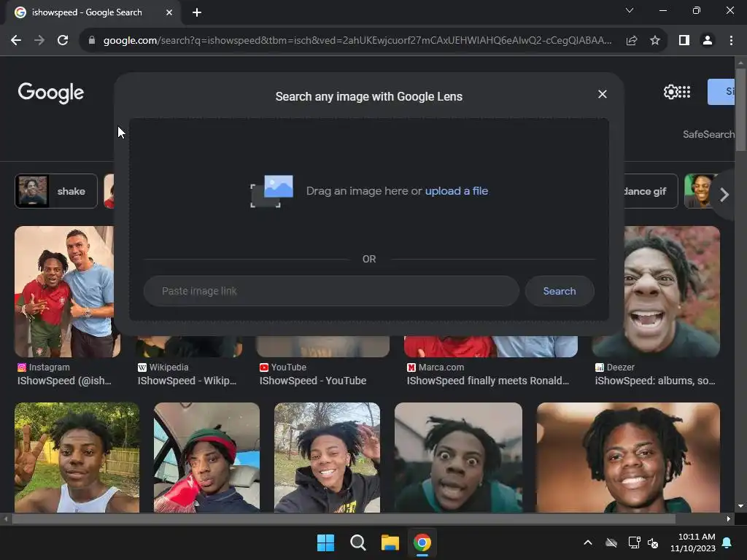Click the image drop zone icon
Image resolution: width=747 pixels, height=560 pixels.
[272, 191]
